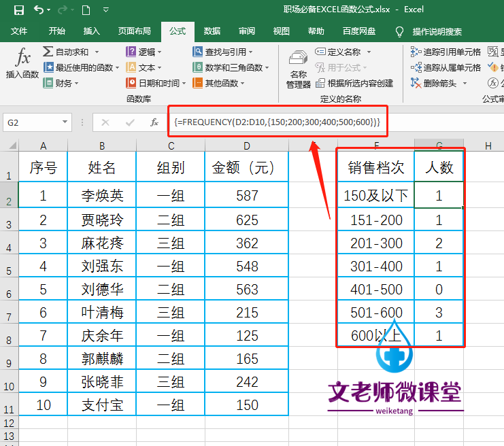The height and width of the screenshot is (446, 504).
Task: Select column D header
Action: (246, 146)
